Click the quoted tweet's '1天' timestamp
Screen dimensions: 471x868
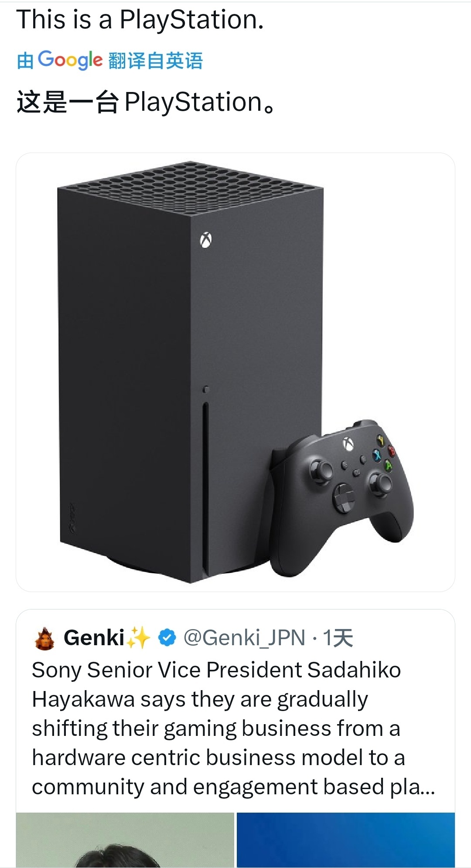tap(338, 638)
